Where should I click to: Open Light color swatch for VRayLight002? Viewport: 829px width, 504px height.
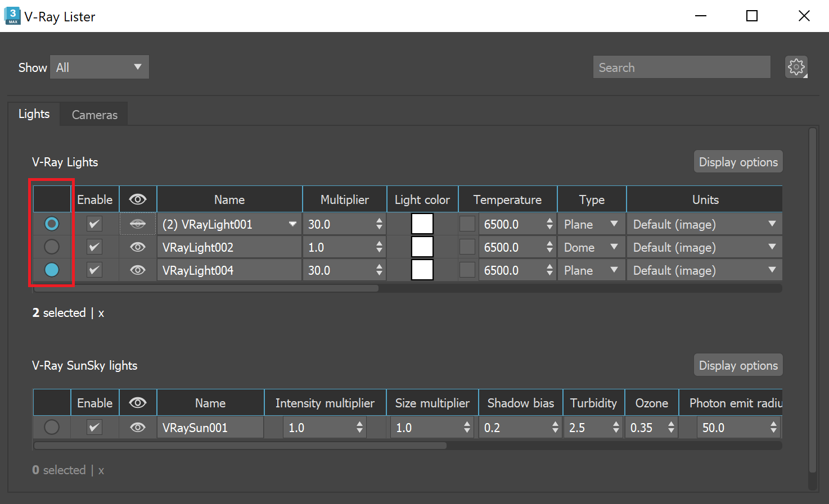pyautogui.click(x=422, y=247)
